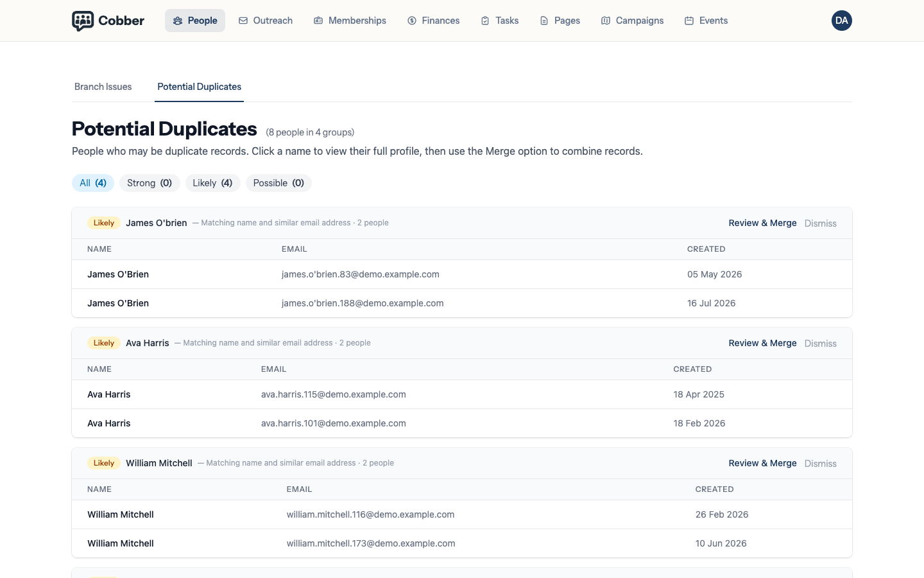The width and height of the screenshot is (924, 578).
Task: Click the Likely badge for Ava Harris
Action: point(104,343)
